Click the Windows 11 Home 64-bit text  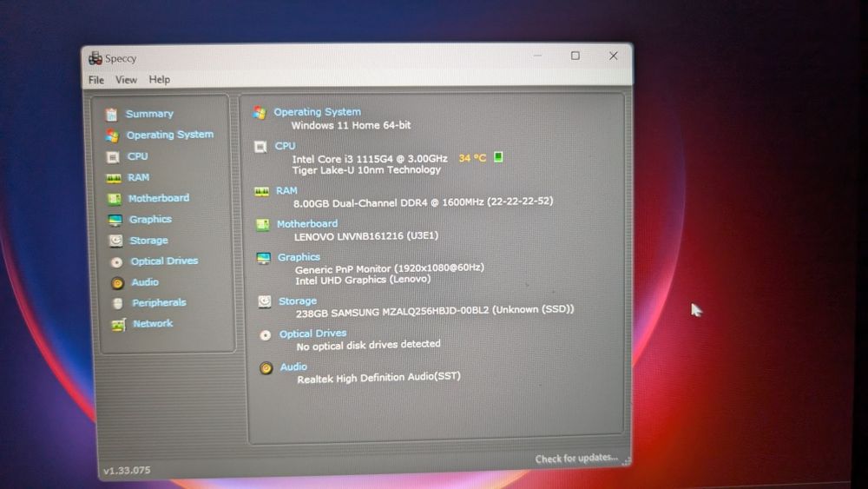coord(351,125)
